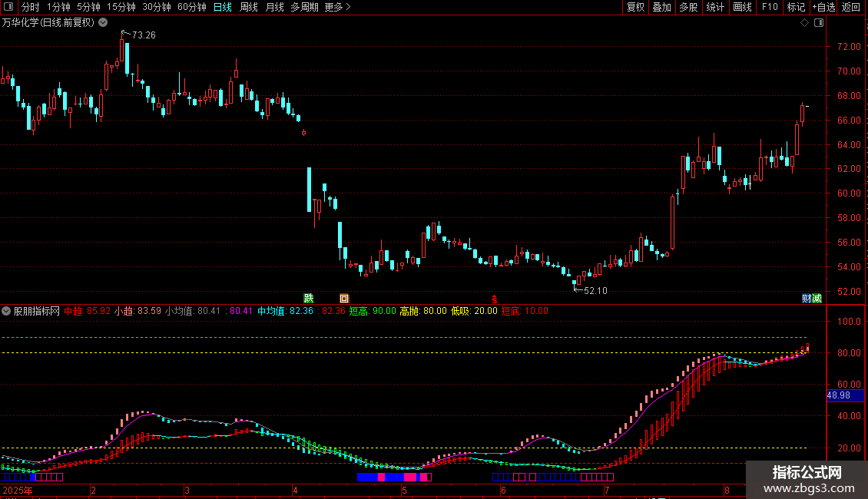868x499 pixels.
Task: Select the 5分钟 period
Action: 88,7
